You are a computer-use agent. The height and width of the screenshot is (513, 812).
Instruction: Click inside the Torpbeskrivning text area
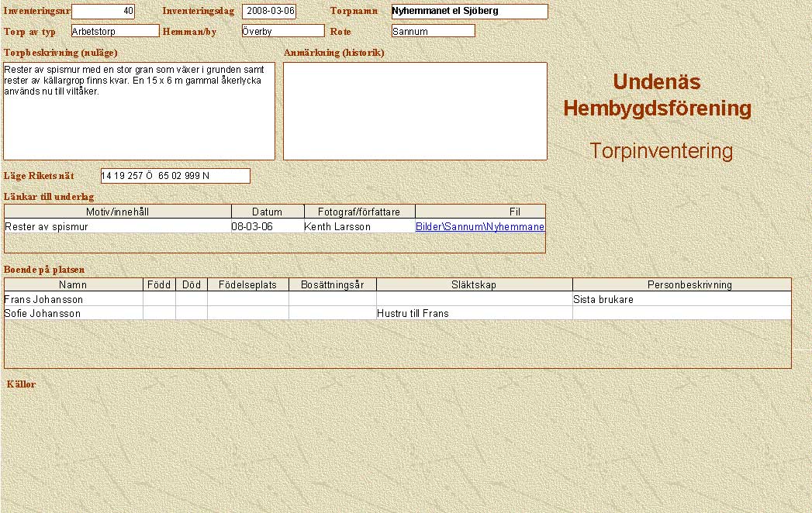coord(140,111)
